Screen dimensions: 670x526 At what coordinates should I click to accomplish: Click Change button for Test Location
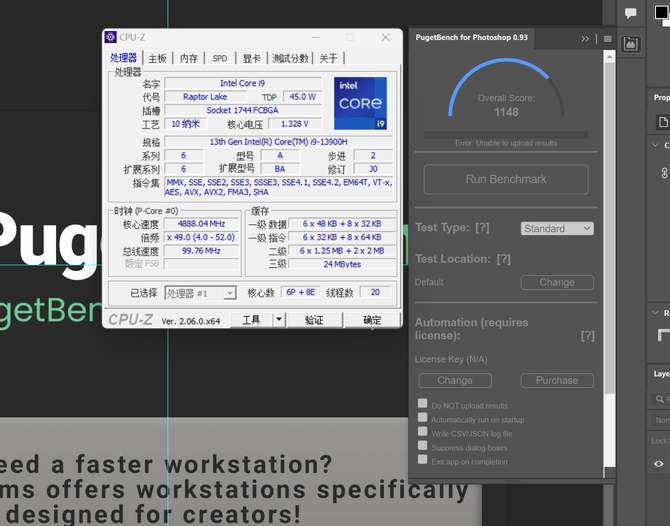pyautogui.click(x=557, y=282)
